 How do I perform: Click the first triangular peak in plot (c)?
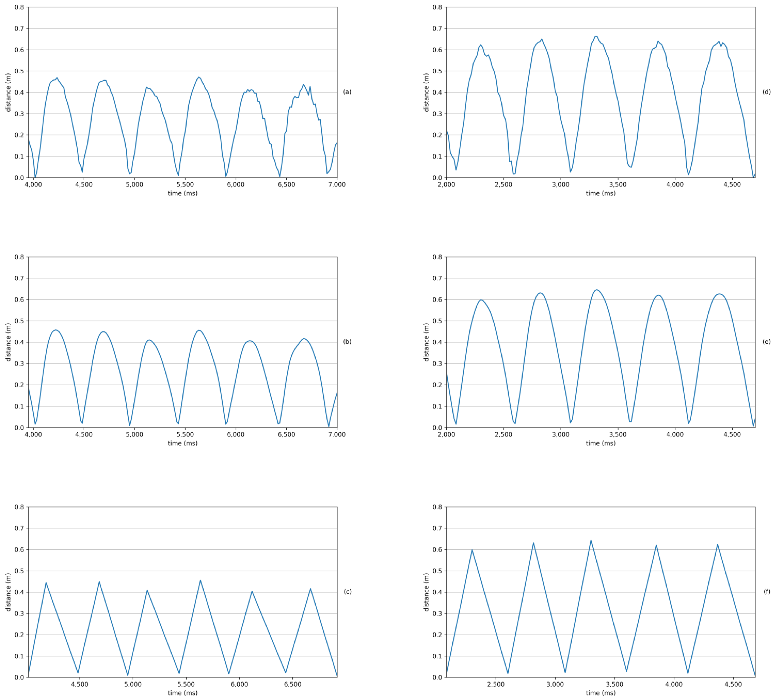(46, 583)
